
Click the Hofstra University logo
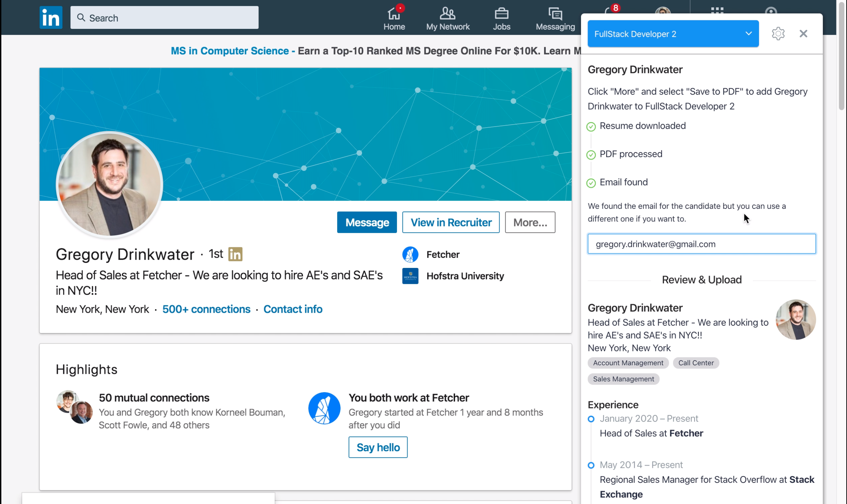click(x=410, y=276)
